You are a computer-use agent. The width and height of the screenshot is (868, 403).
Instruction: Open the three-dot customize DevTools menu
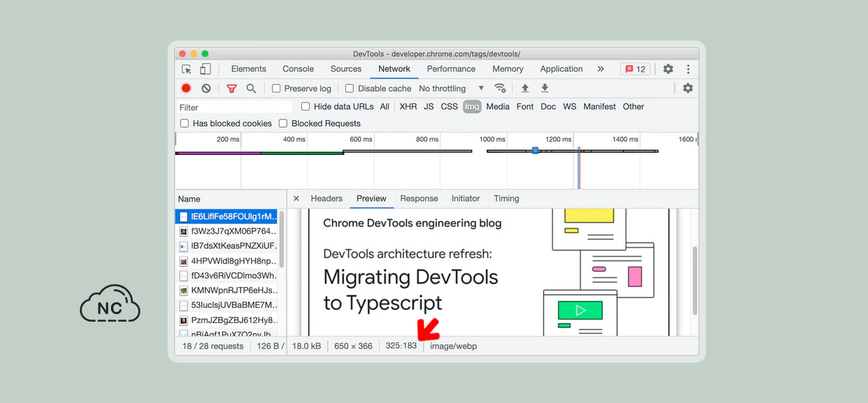688,69
